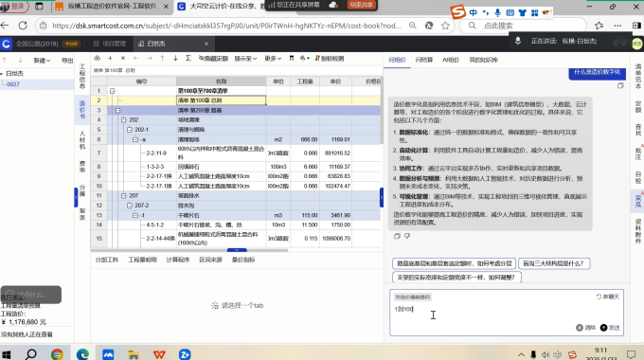Click the 发送 send button in chat box
Image resolution: width=644 pixels, height=360 pixels.
click(610, 328)
